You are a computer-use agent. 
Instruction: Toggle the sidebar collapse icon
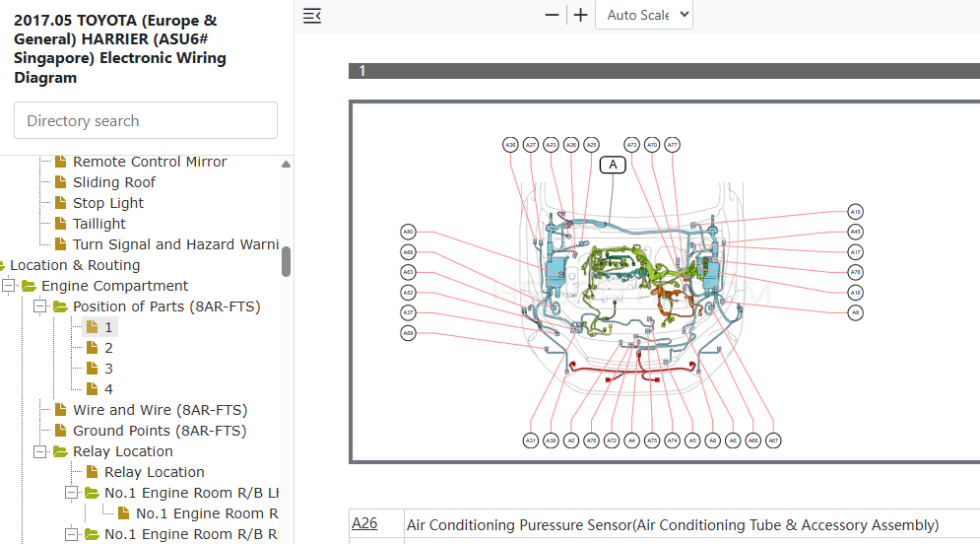point(312,16)
